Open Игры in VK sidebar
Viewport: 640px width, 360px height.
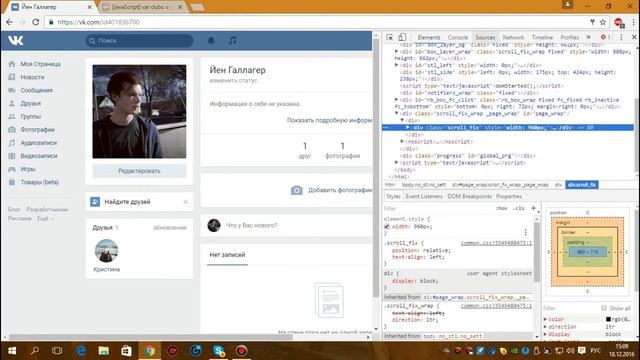(28, 169)
